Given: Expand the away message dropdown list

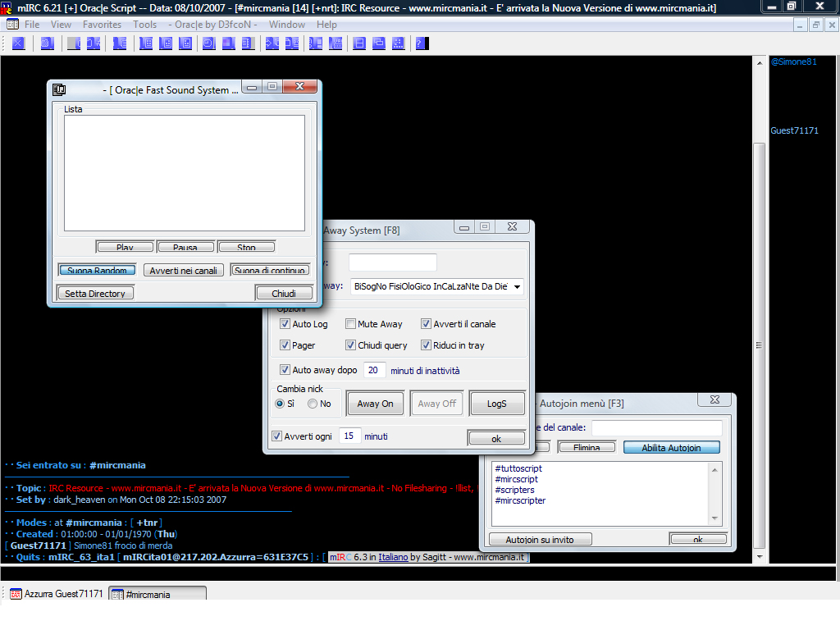Looking at the screenshot, I should tap(517, 287).
